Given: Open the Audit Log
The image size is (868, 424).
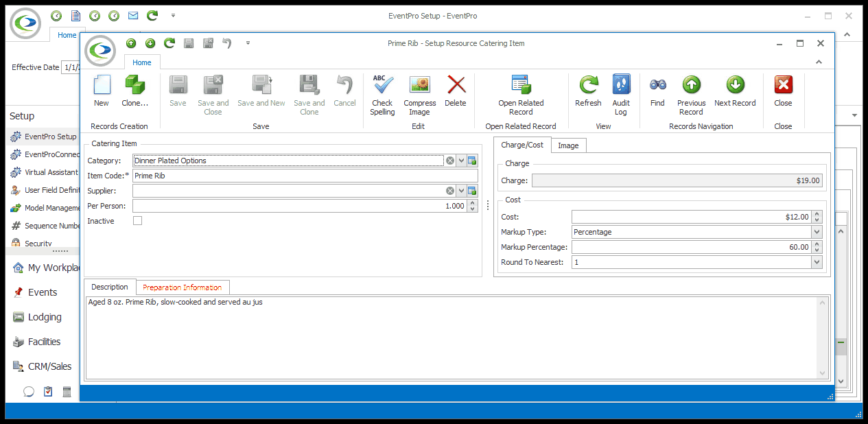Looking at the screenshot, I should coord(621,95).
